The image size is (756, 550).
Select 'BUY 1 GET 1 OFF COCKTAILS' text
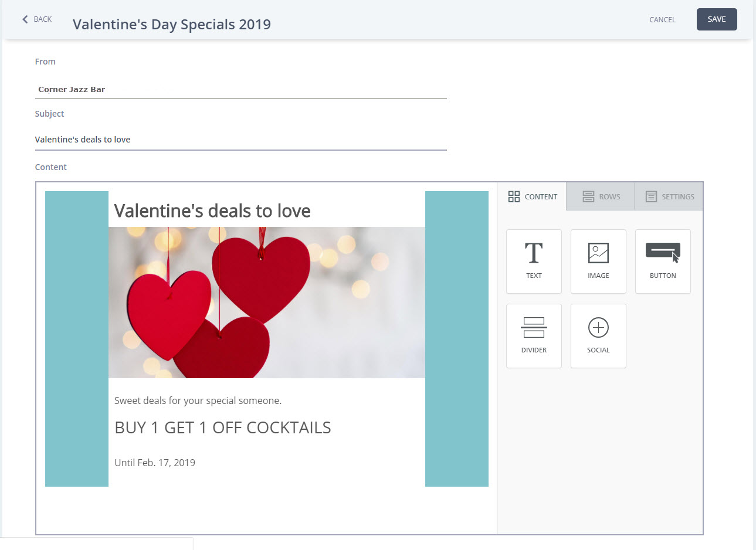pyautogui.click(x=223, y=428)
